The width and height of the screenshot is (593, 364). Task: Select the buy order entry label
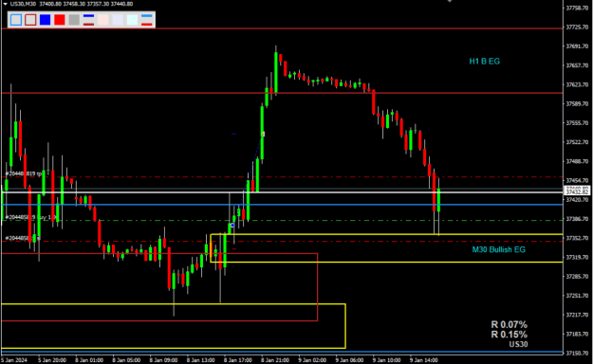[x=30, y=217]
